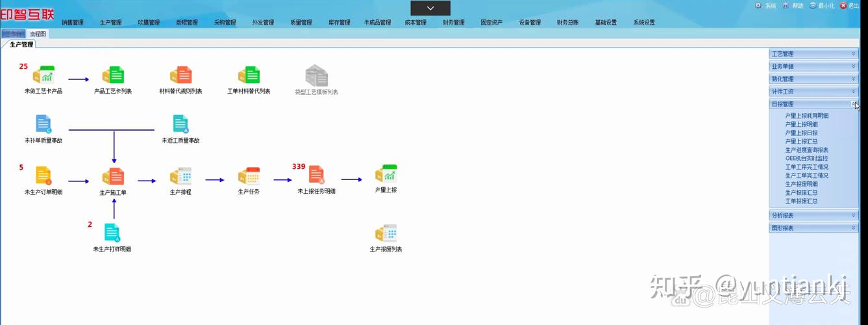
Task: Open the 未补单质量事故 icon
Action: [43, 124]
